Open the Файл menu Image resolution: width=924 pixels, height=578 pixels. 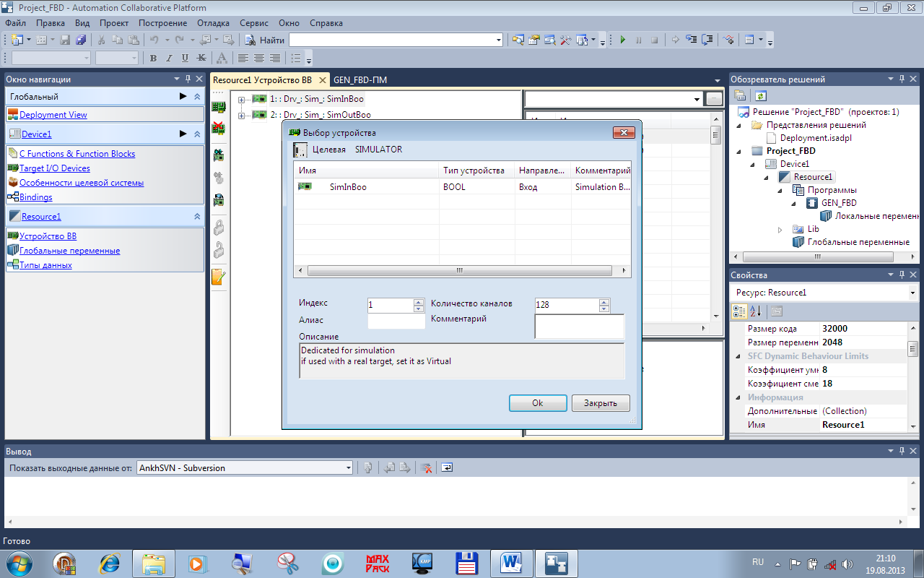click(15, 23)
